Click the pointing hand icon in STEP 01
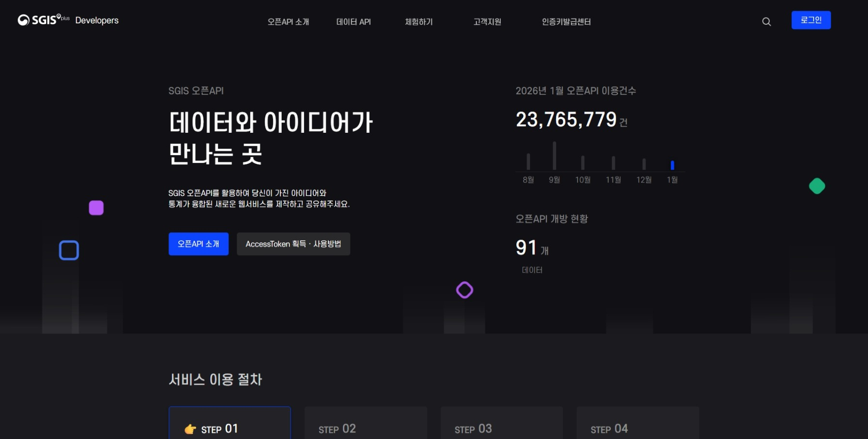This screenshot has height=439, width=868. pos(190,429)
